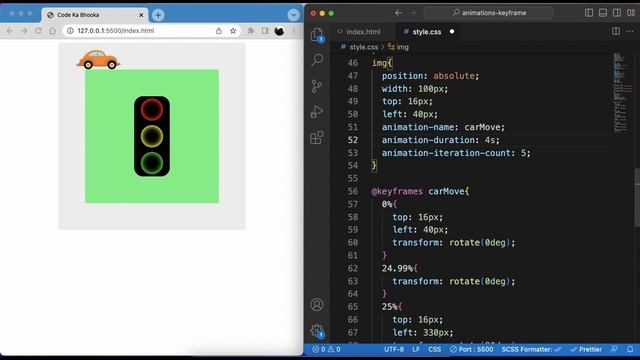The height and width of the screenshot is (360, 640).
Task: Click the red traffic light
Action: pyautogui.click(x=152, y=109)
